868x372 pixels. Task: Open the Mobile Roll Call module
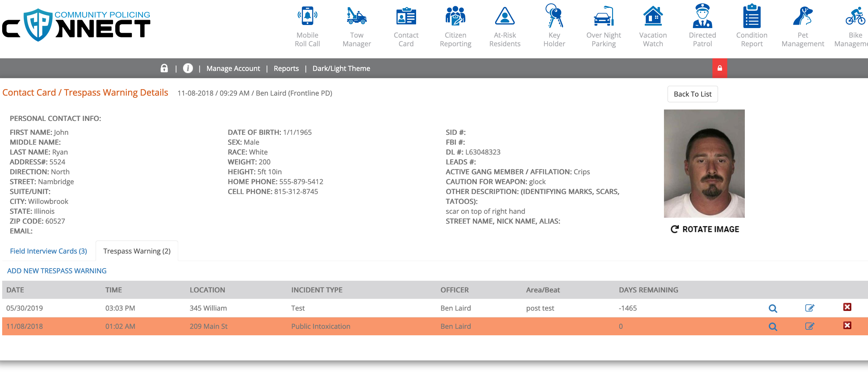(x=307, y=26)
